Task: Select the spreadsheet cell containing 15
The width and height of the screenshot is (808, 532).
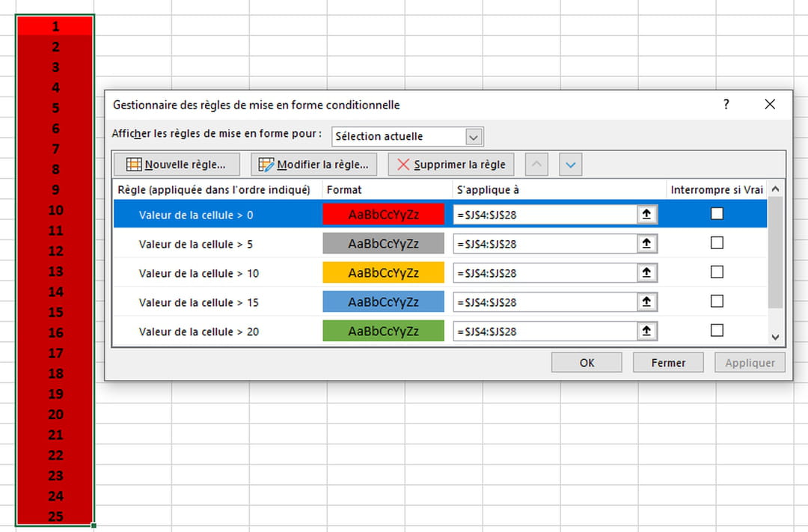Action: click(55, 312)
